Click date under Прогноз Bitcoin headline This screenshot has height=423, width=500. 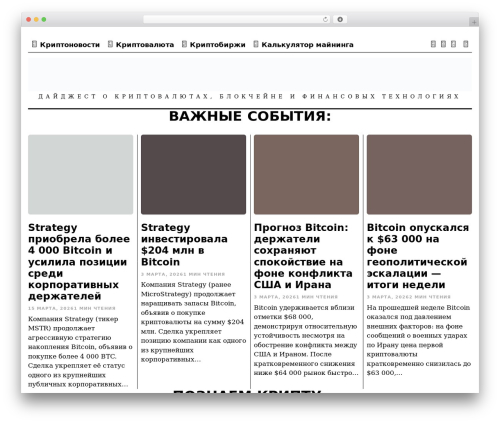pos(296,297)
